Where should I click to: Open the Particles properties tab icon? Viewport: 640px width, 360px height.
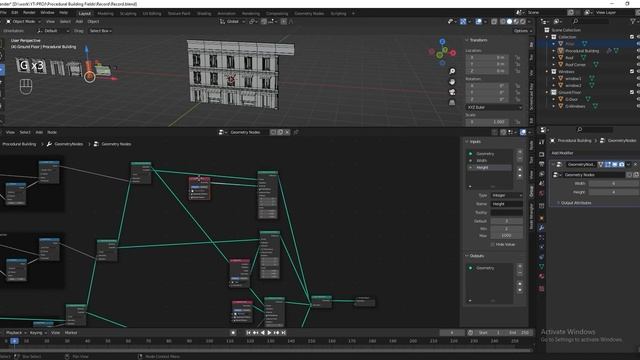tap(542, 238)
